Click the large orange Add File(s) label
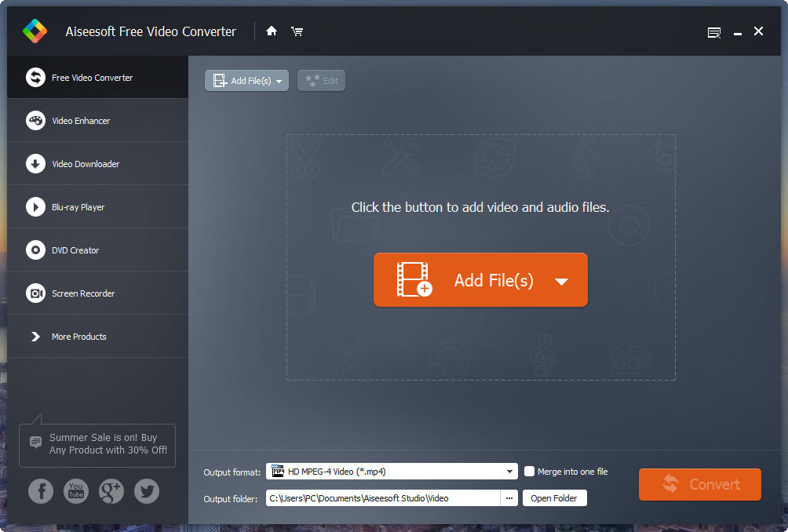Image resolution: width=788 pixels, height=532 pixels. (x=494, y=280)
